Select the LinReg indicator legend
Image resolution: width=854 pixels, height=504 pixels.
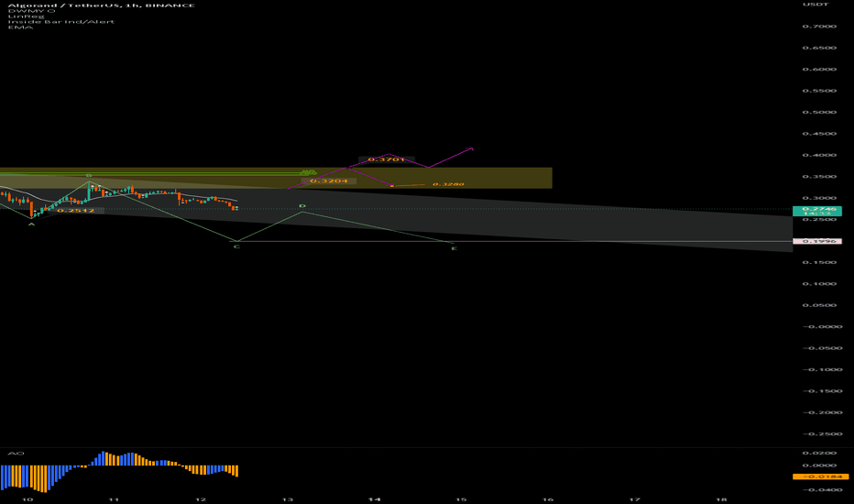coord(27,16)
